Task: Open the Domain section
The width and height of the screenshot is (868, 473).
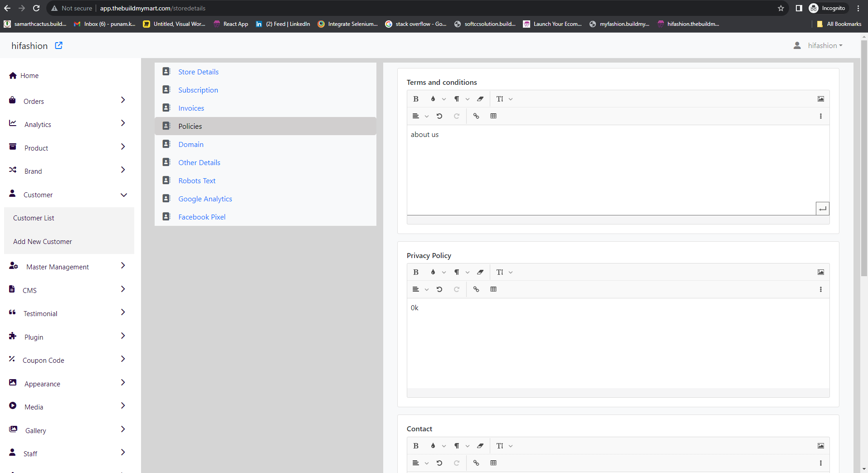Action: click(191, 144)
